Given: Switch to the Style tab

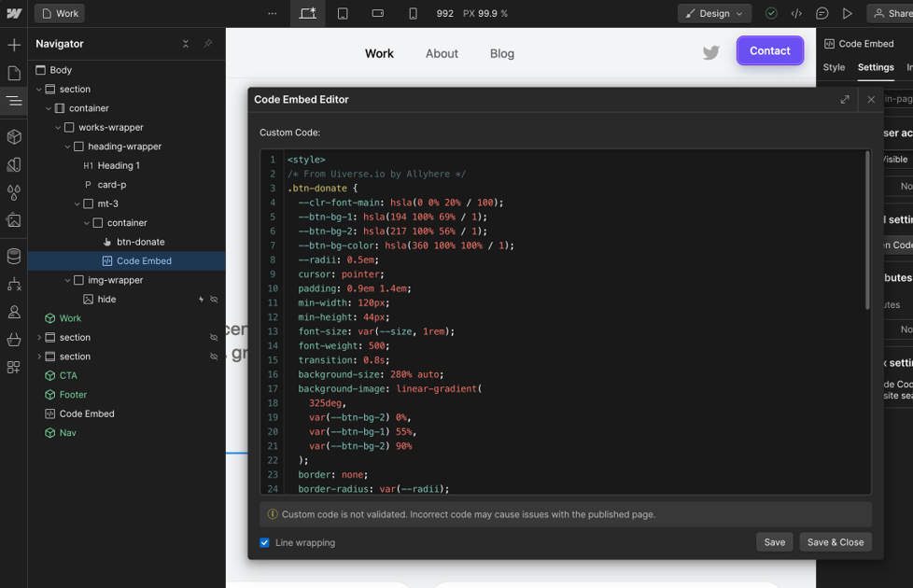Looking at the screenshot, I should tap(834, 67).
